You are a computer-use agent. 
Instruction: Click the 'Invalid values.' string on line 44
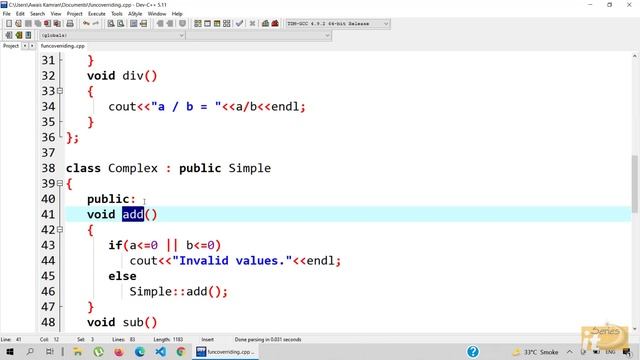coord(232,260)
